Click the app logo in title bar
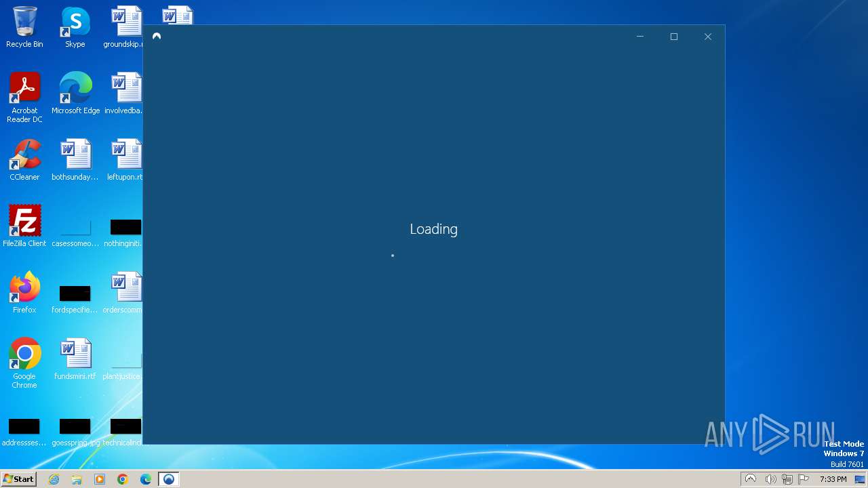This screenshot has width=868, height=488. (x=157, y=37)
